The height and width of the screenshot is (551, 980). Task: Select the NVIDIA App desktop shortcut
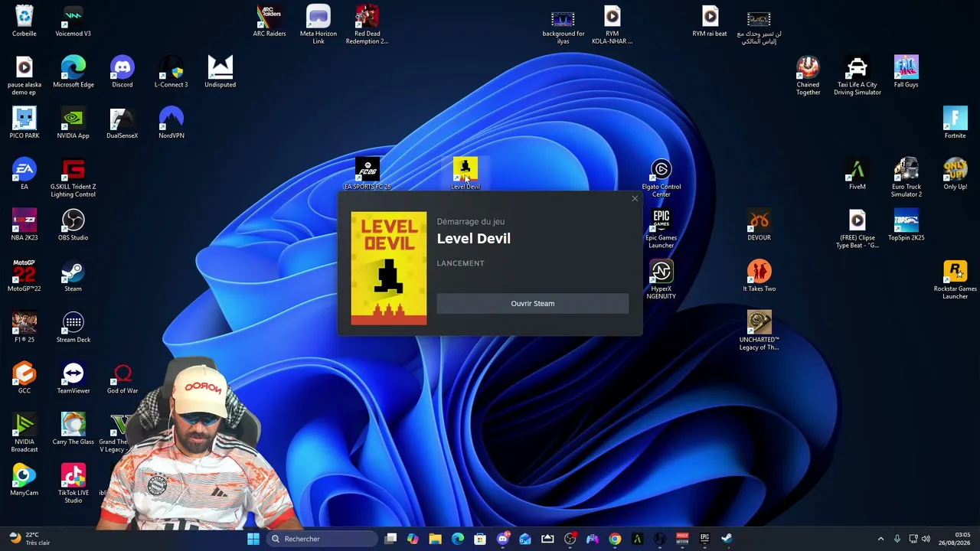(x=73, y=123)
